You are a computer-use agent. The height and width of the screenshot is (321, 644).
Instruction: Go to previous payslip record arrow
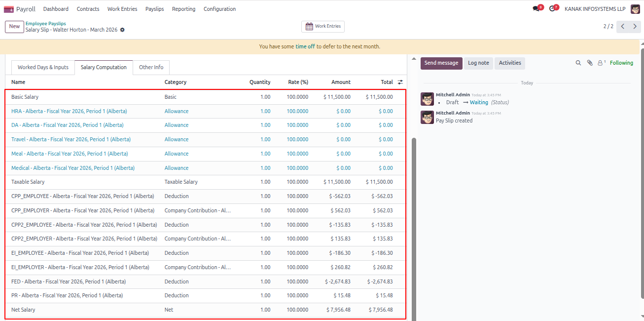coord(623,26)
